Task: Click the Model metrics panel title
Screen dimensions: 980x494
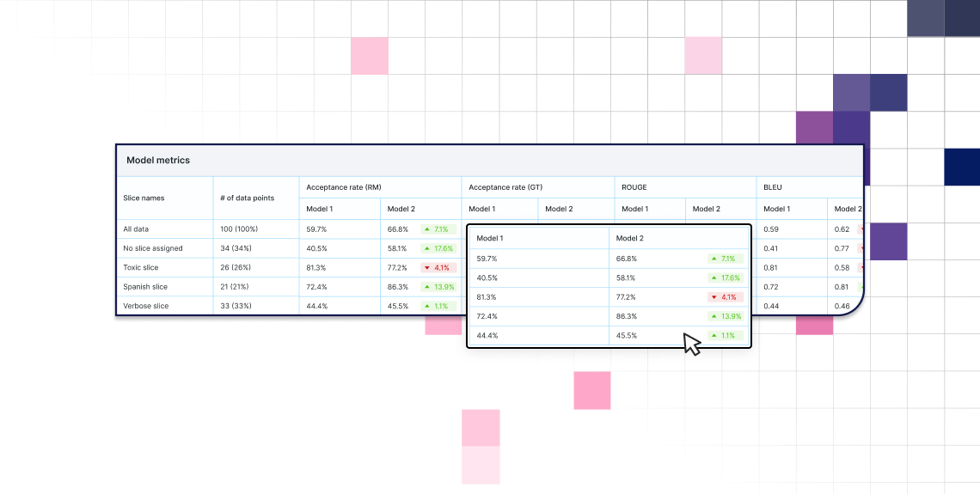Action: click(x=158, y=161)
